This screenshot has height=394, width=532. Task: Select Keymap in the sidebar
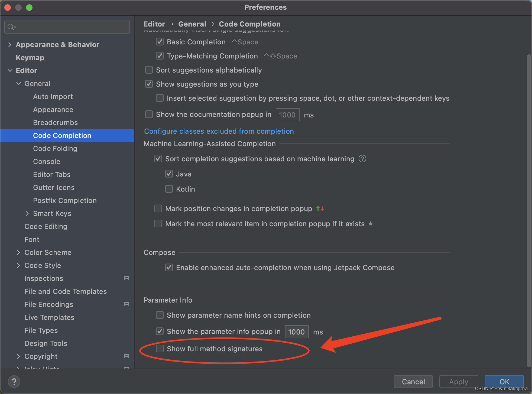30,57
